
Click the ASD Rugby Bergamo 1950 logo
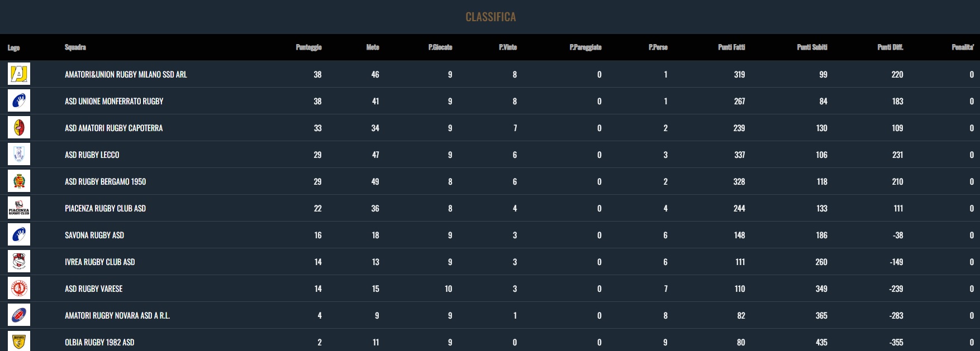pyautogui.click(x=19, y=181)
